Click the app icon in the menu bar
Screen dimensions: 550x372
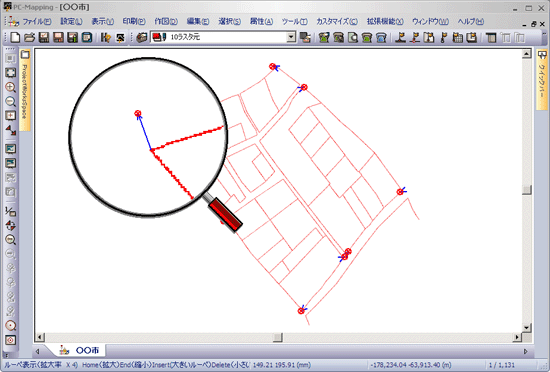[x=13, y=22]
